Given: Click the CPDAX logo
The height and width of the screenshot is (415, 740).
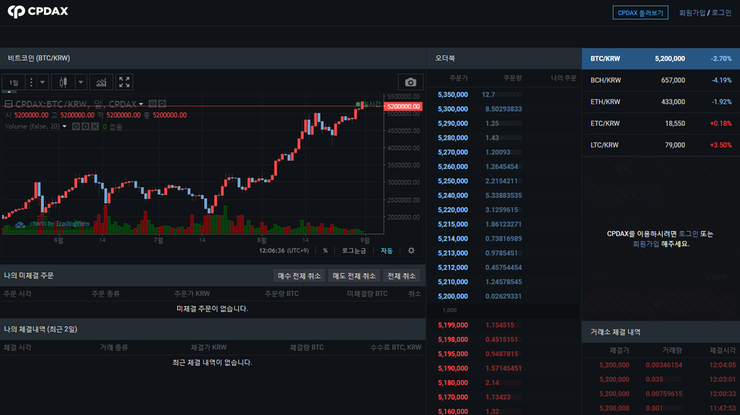Looking at the screenshot, I should coord(38,11).
